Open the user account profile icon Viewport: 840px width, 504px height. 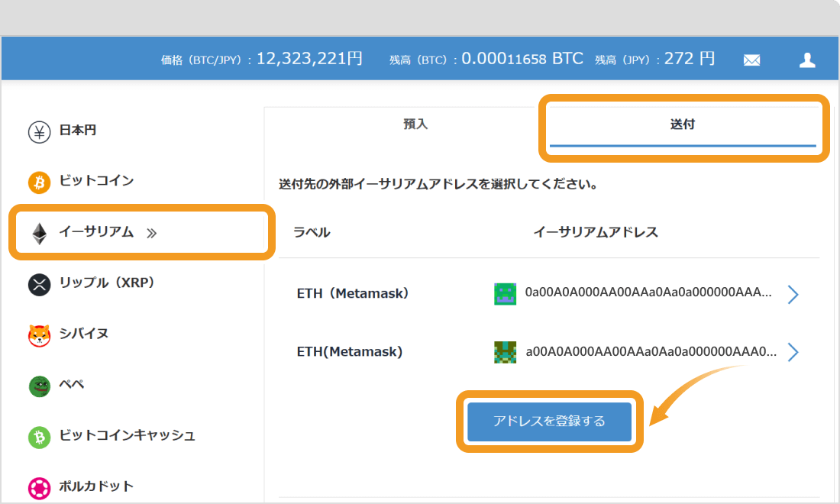point(807,60)
